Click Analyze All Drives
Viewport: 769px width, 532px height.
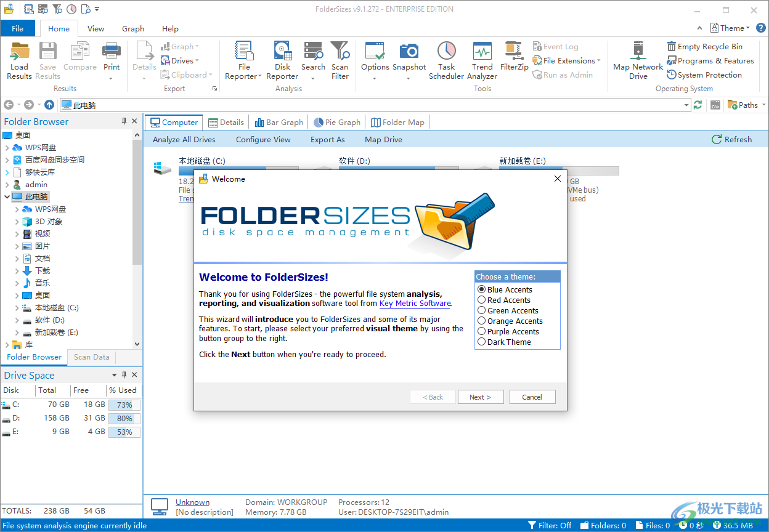[184, 139]
